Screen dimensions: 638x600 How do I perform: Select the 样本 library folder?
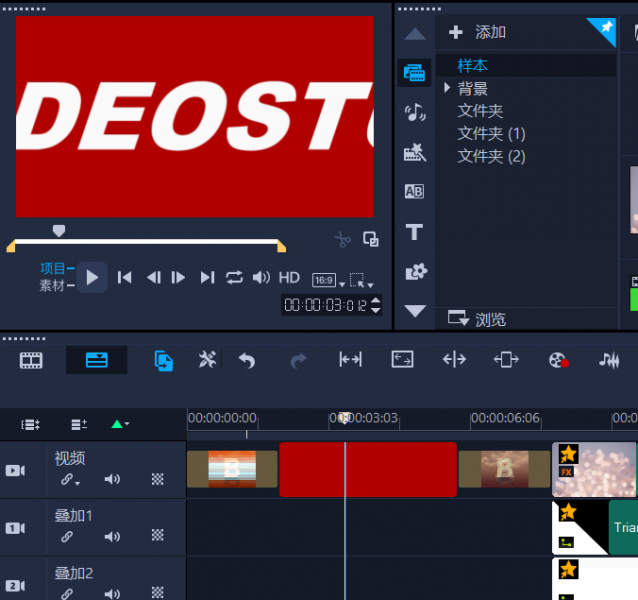pos(473,65)
